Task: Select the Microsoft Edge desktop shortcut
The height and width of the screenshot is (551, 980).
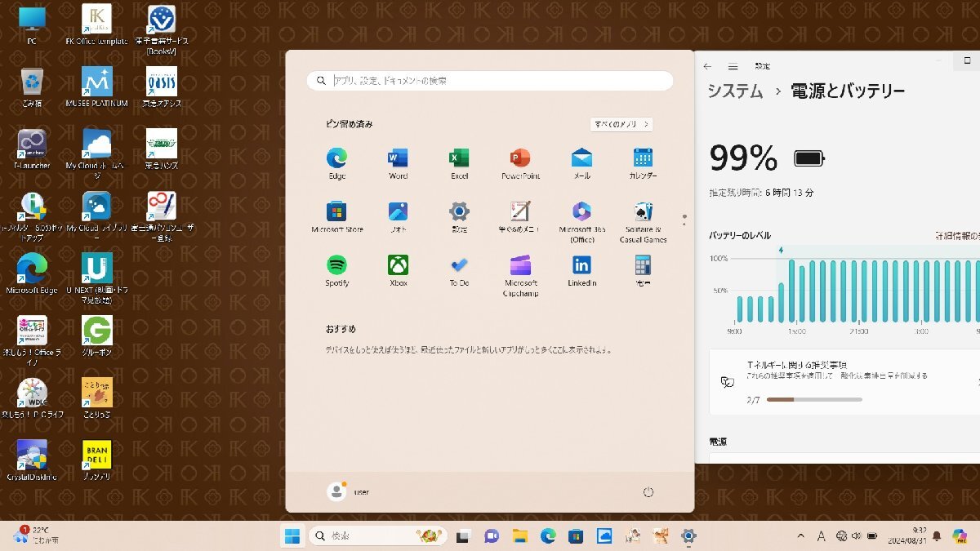Action: click(32, 273)
